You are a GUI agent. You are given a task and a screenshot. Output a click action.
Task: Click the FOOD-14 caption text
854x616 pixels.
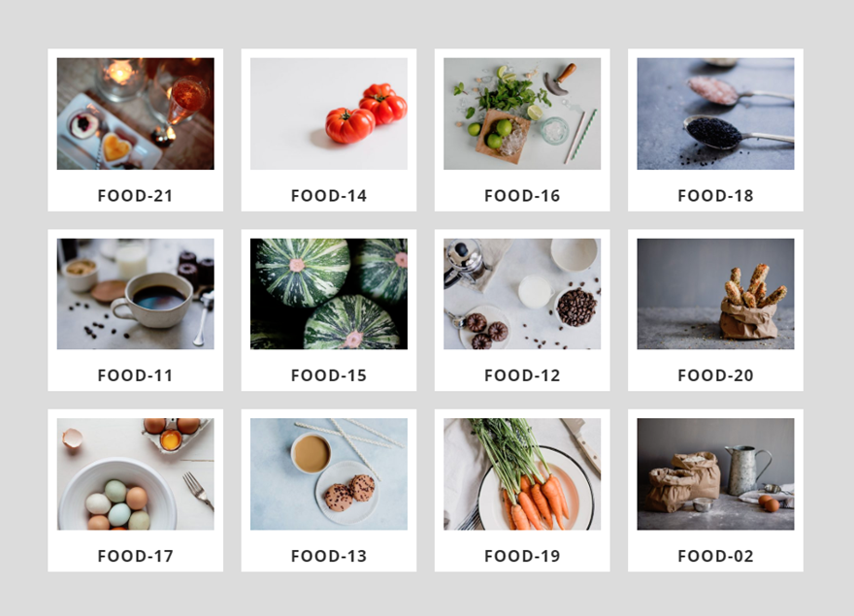(329, 196)
